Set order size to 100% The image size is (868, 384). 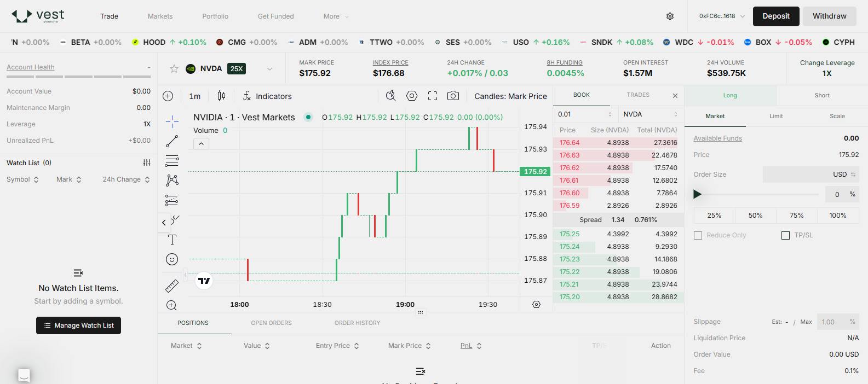(x=838, y=216)
